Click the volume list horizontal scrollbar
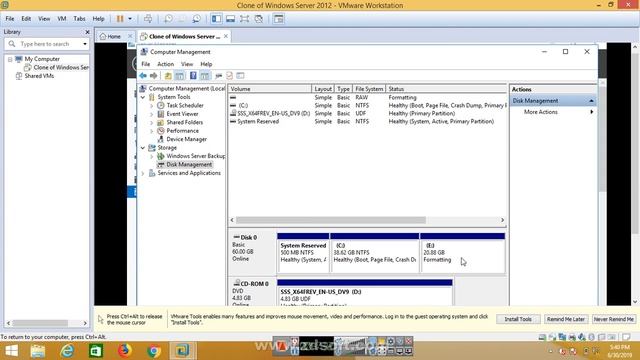The width and height of the screenshot is (640, 360). [331, 220]
